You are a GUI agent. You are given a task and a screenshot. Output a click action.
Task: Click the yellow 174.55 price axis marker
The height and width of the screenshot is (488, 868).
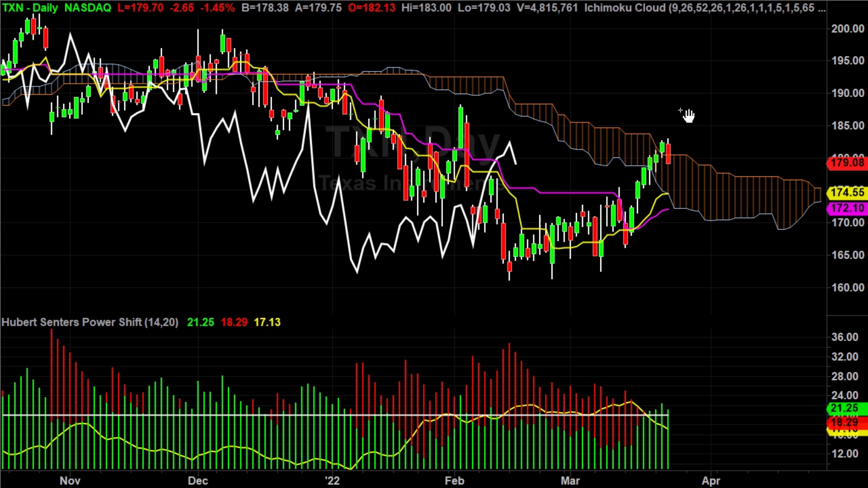847,192
